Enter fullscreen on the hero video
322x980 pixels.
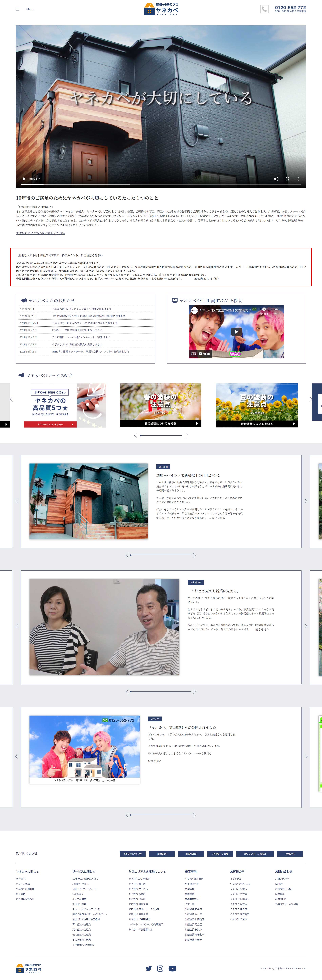pyautogui.click(x=287, y=179)
